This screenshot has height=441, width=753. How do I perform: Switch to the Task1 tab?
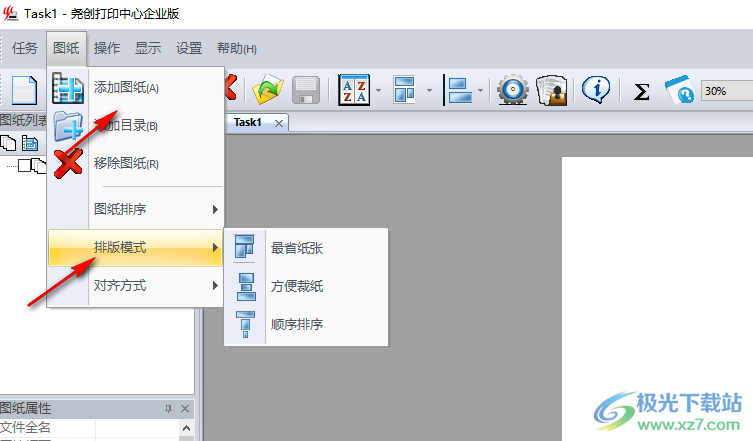248,122
